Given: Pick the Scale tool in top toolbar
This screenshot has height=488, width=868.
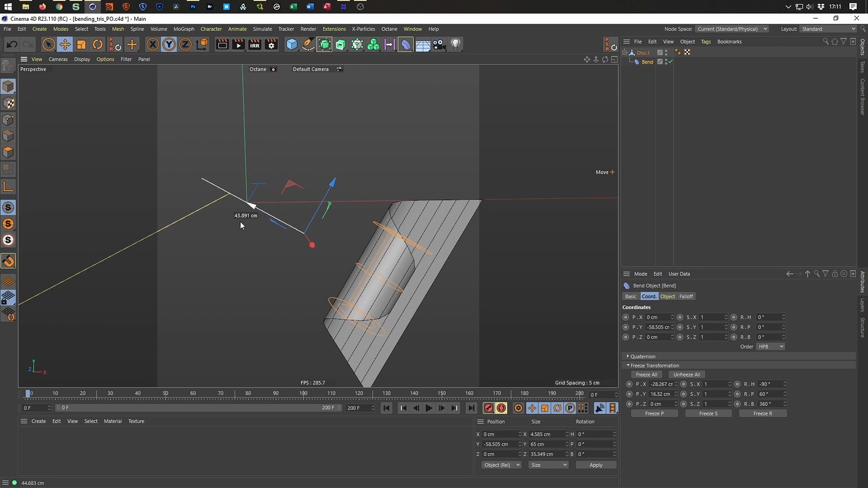Looking at the screenshot, I should tap(82, 45).
